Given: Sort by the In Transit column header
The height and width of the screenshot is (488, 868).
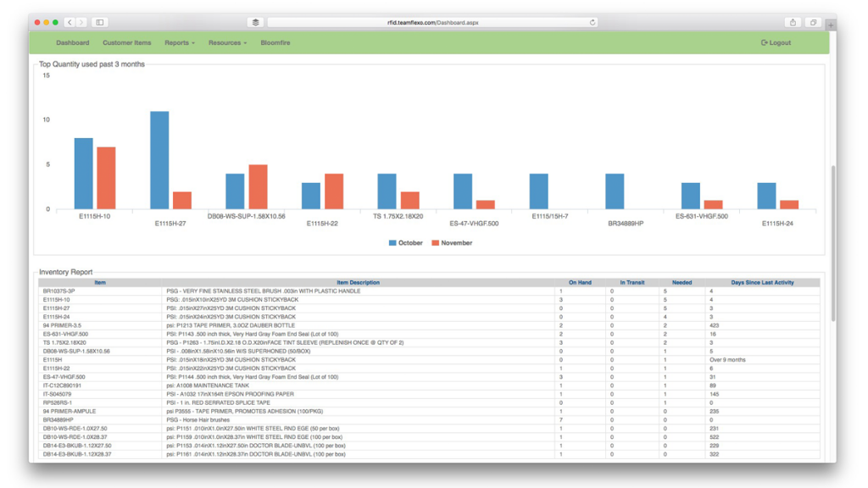Looking at the screenshot, I should point(632,282).
